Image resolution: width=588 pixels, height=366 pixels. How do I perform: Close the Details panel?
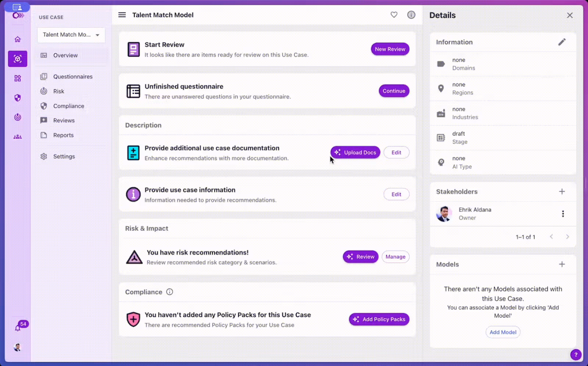click(x=570, y=15)
